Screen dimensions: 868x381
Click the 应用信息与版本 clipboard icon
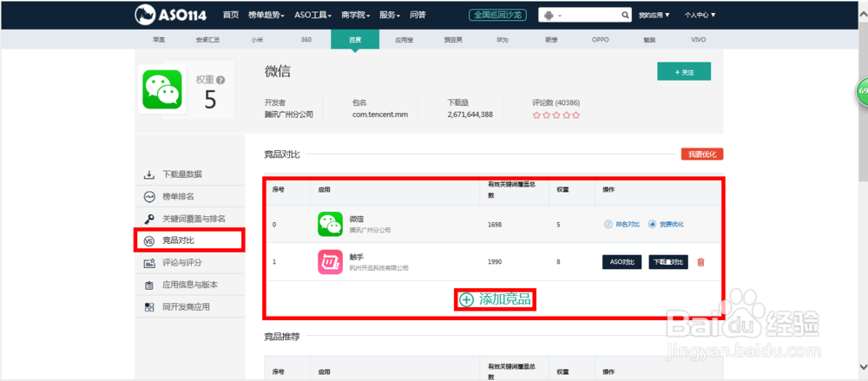[x=149, y=286]
